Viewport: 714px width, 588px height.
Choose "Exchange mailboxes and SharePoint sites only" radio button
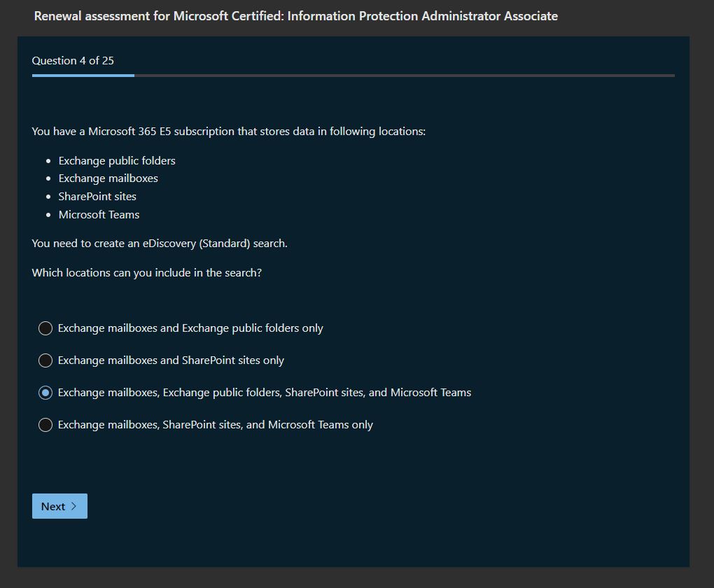(x=45, y=360)
